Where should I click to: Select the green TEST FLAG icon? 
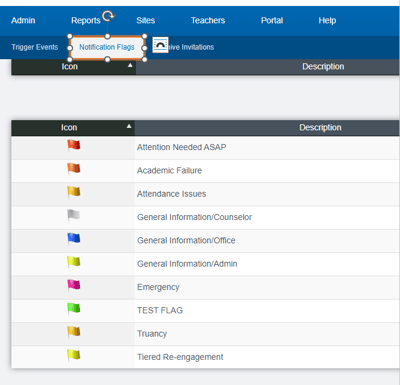(74, 309)
